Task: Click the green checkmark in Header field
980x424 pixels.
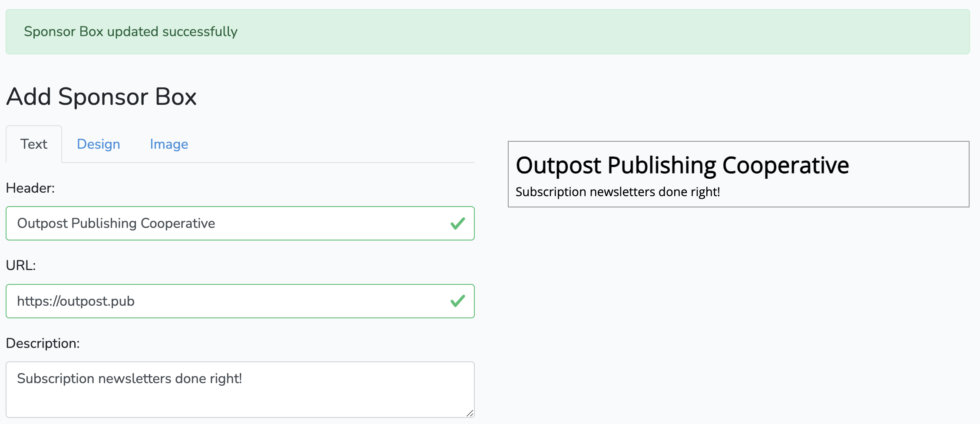Action: click(458, 224)
